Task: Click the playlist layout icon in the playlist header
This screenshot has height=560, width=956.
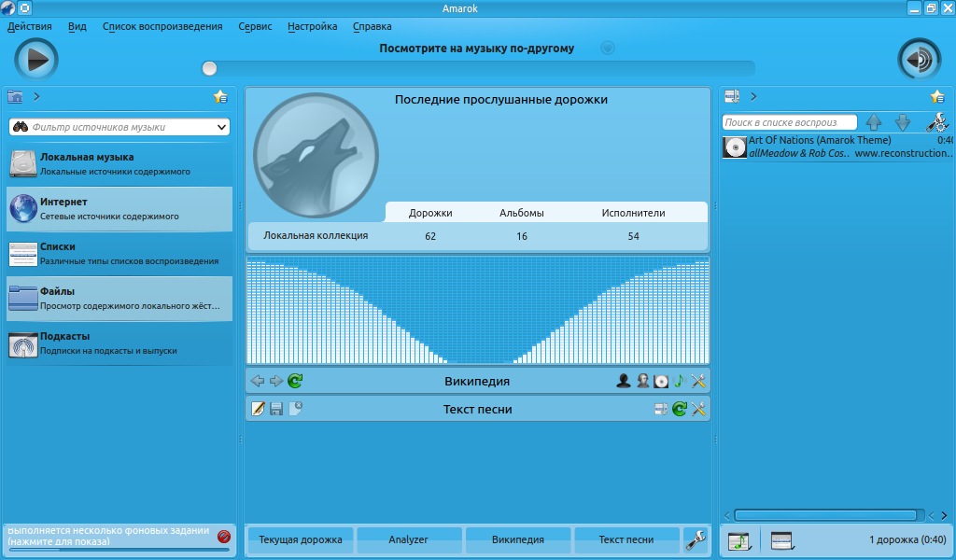Action: 732,96
